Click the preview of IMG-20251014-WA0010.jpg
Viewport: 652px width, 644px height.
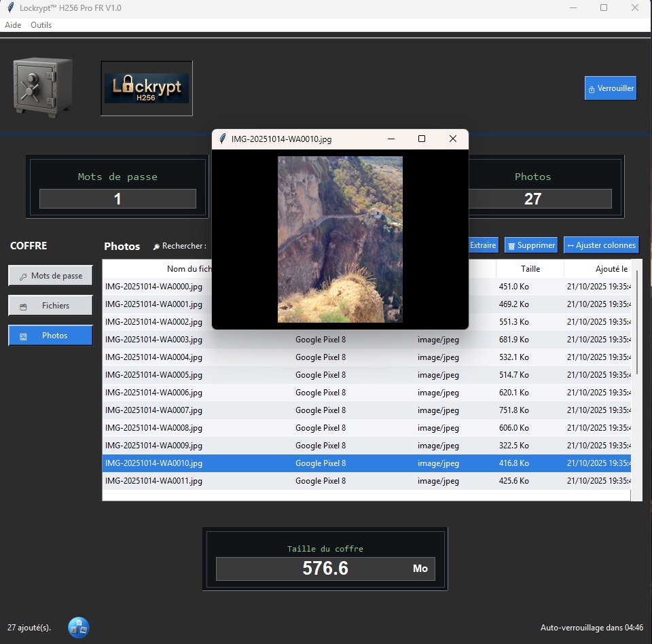(x=340, y=239)
